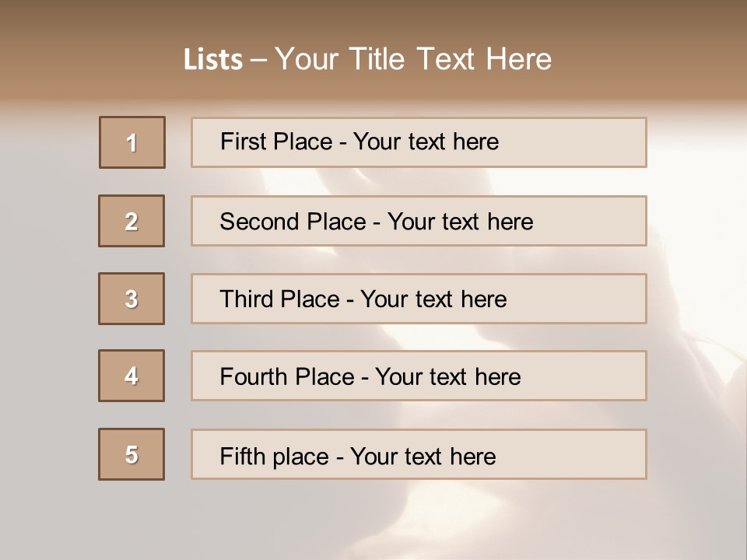Image resolution: width=747 pixels, height=560 pixels.
Task: Select the number 2 square
Action: coord(132,221)
